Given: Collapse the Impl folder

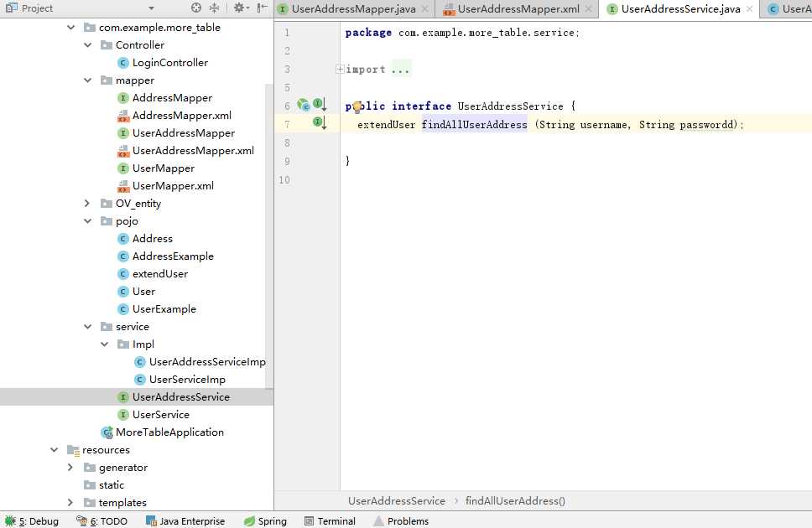Looking at the screenshot, I should 104,344.
